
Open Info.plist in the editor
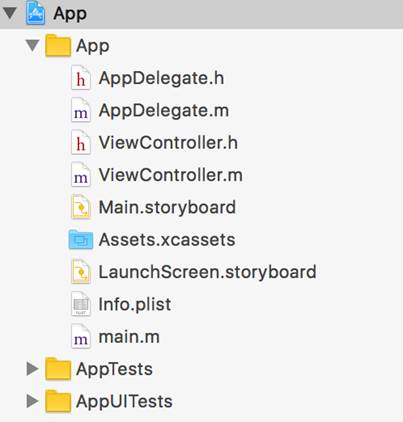coord(135,305)
